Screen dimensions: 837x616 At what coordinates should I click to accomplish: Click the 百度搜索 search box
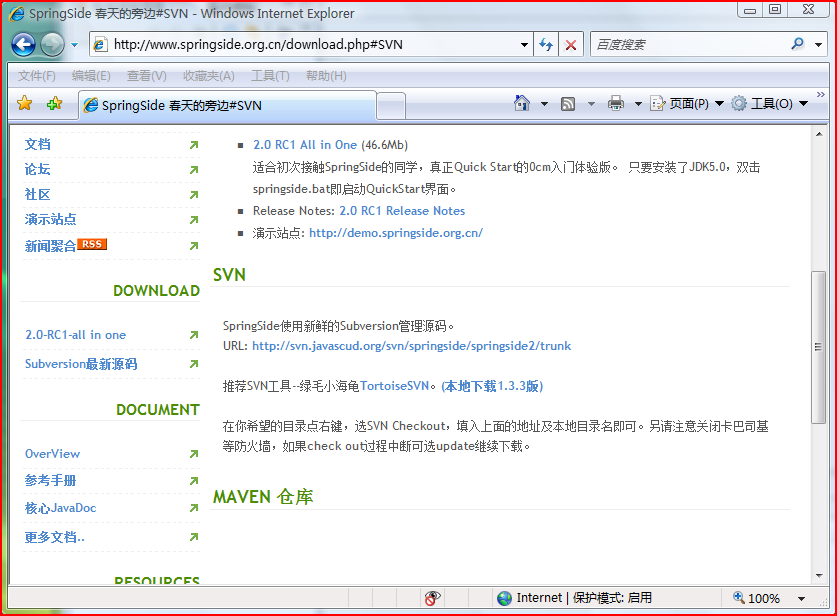pyautogui.click(x=689, y=44)
